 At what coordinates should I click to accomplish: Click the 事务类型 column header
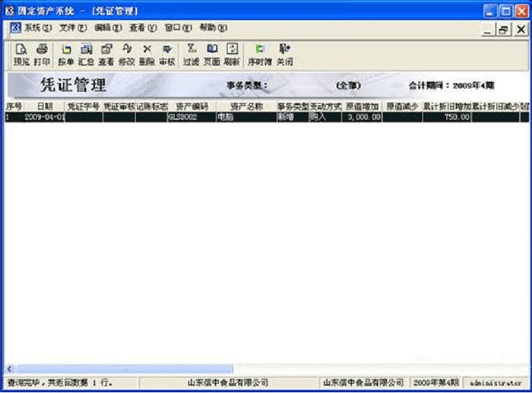293,106
